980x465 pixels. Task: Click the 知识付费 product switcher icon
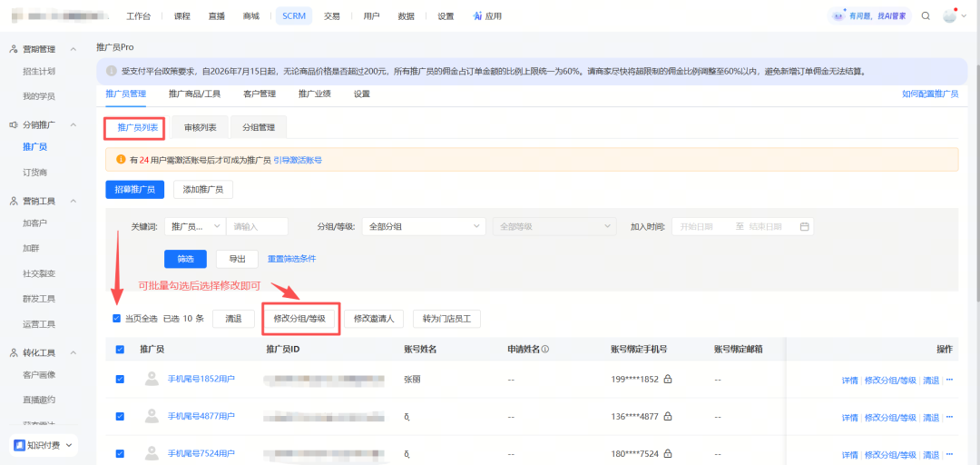(x=19, y=445)
